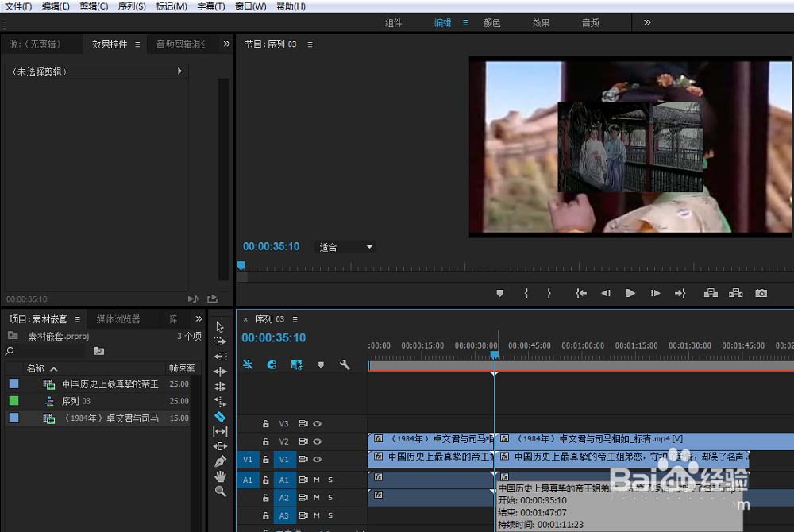The image size is (794, 532).
Task: Click the Play button in program monitor
Action: pyautogui.click(x=630, y=293)
